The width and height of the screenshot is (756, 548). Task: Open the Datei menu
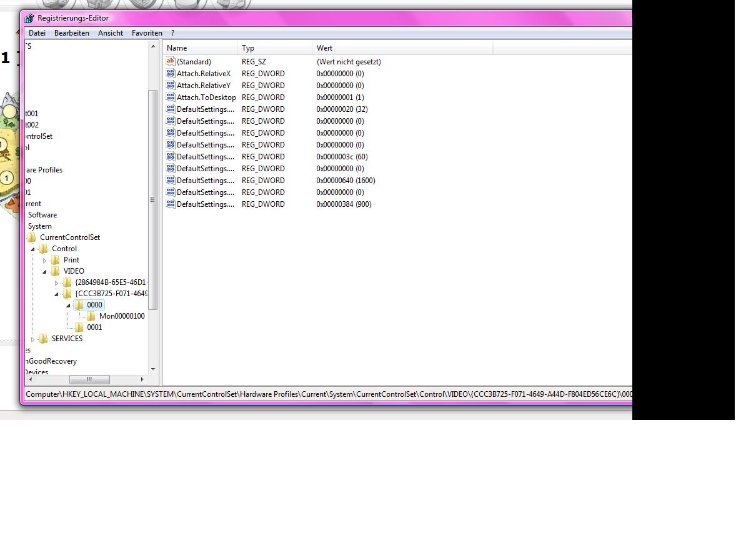point(37,33)
